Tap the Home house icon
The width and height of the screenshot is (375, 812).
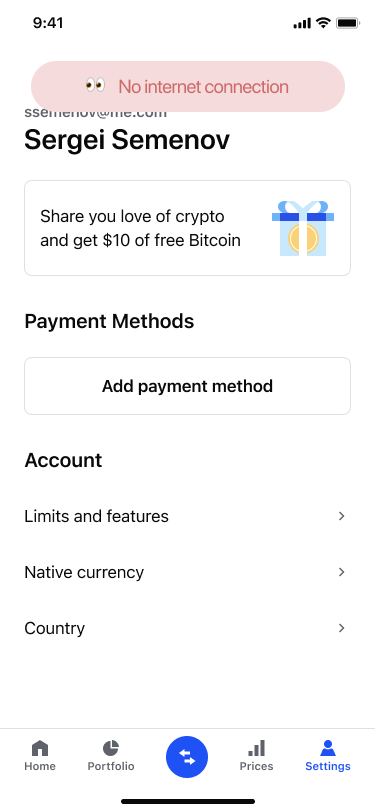40,748
